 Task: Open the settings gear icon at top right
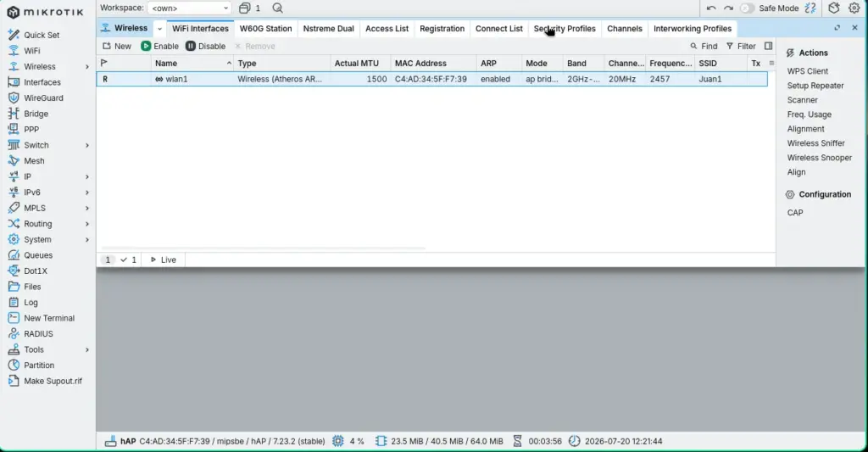click(854, 8)
